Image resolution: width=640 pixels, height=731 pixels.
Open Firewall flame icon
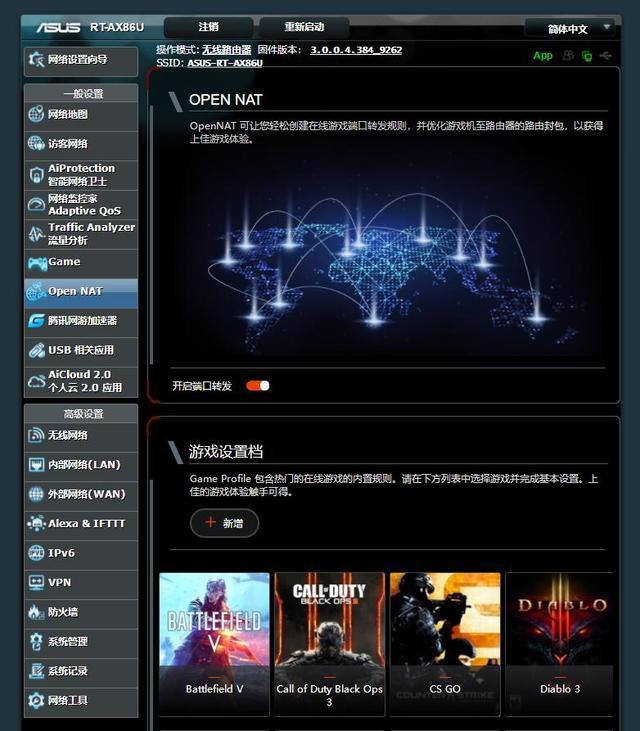click(x=36, y=612)
